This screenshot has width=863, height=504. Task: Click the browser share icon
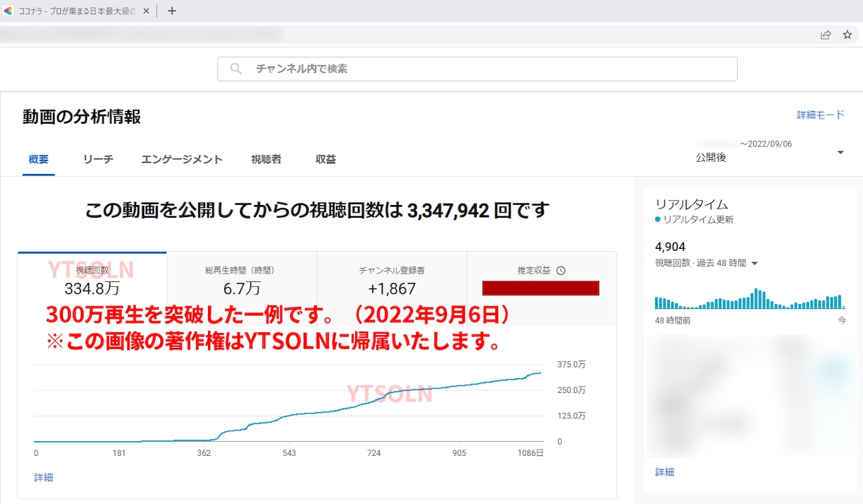point(826,35)
